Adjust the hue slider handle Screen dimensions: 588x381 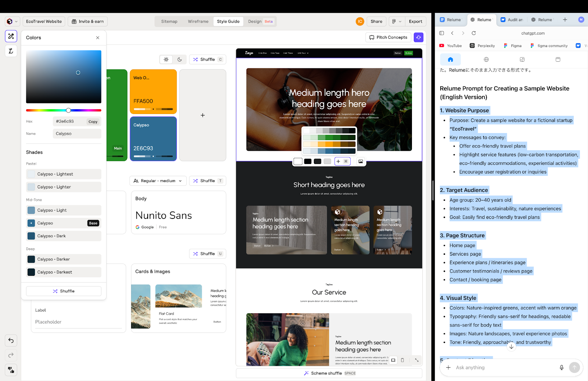68,110
